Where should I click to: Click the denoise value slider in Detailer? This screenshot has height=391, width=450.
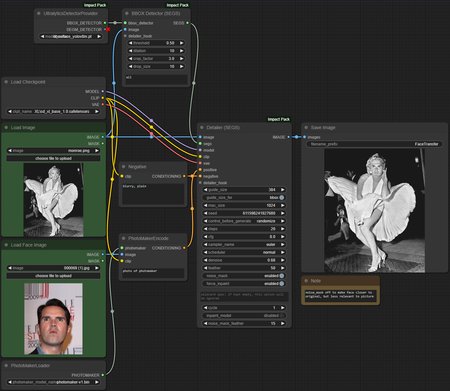(244, 260)
